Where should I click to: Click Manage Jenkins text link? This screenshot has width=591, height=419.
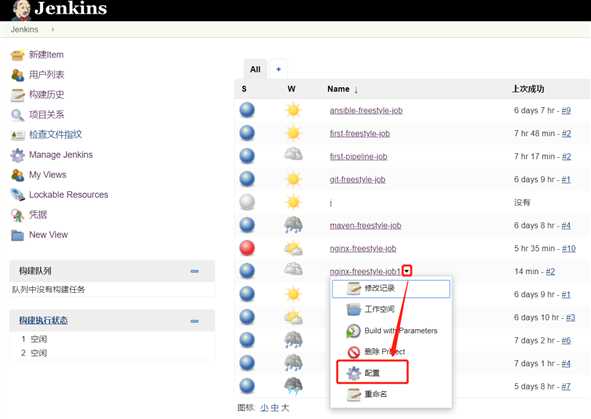click(x=61, y=155)
